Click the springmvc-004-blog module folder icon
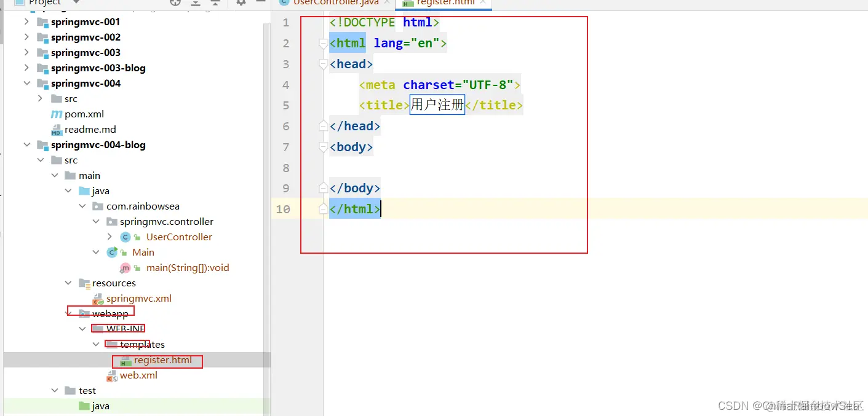This screenshot has height=416, width=868. point(42,144)
